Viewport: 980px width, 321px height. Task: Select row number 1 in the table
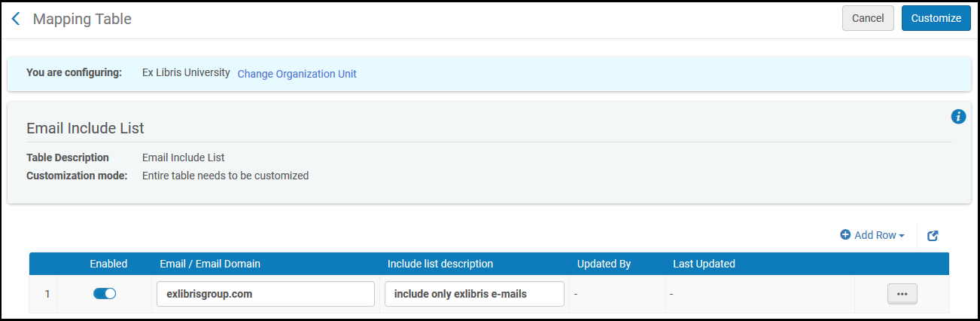coord(47,294)
